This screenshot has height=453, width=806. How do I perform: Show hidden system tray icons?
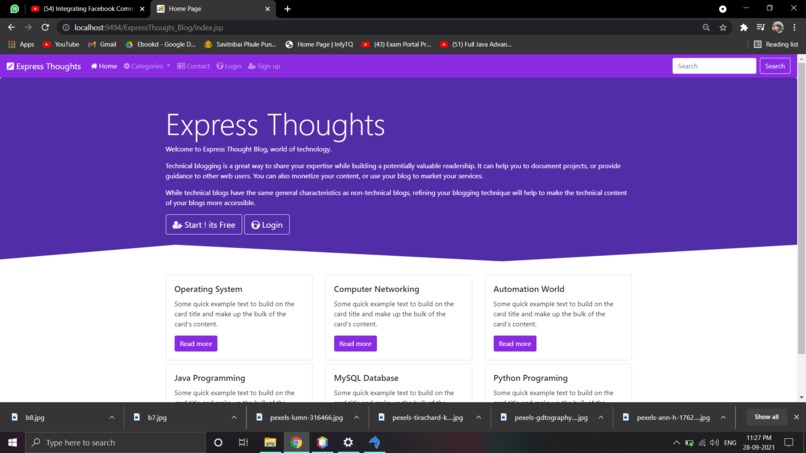click(x=676, y=442)
